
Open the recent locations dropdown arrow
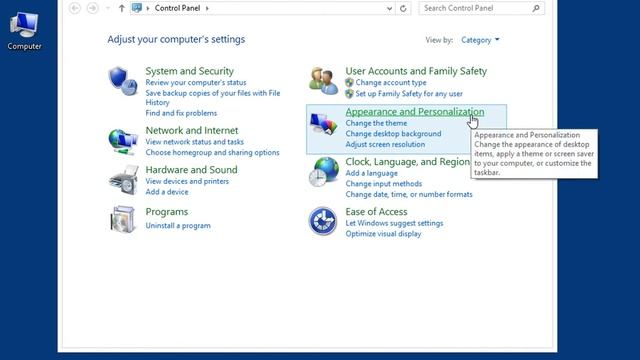click(x=108, y=8)
